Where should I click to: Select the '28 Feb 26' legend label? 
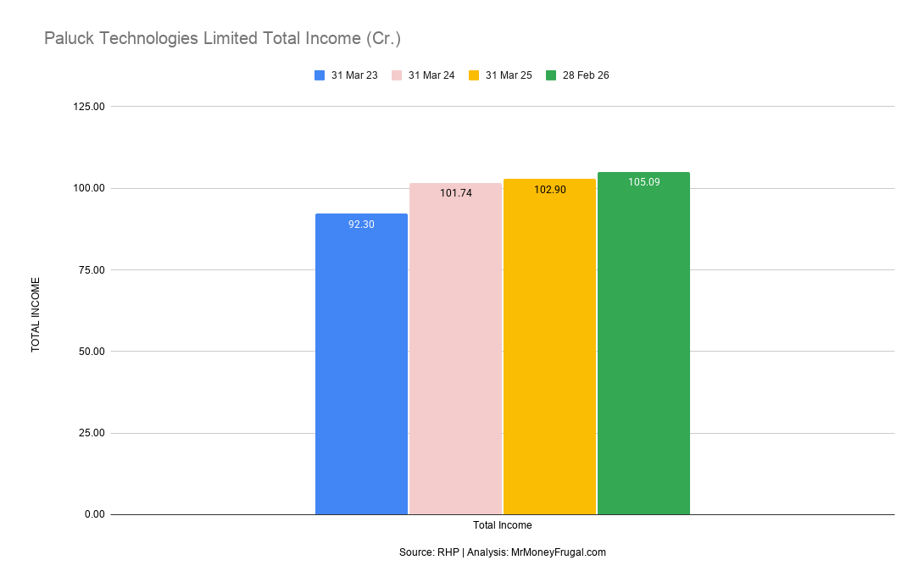[x=586, y=75]
